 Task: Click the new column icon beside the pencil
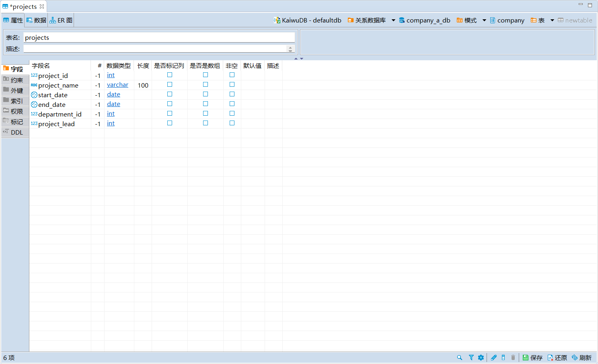tap(503, 358)
